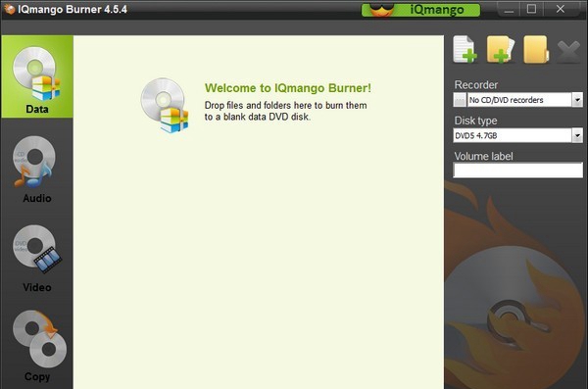Screen dimensions: 588x389
Task: Click the add folder icon
Action: 500,49
